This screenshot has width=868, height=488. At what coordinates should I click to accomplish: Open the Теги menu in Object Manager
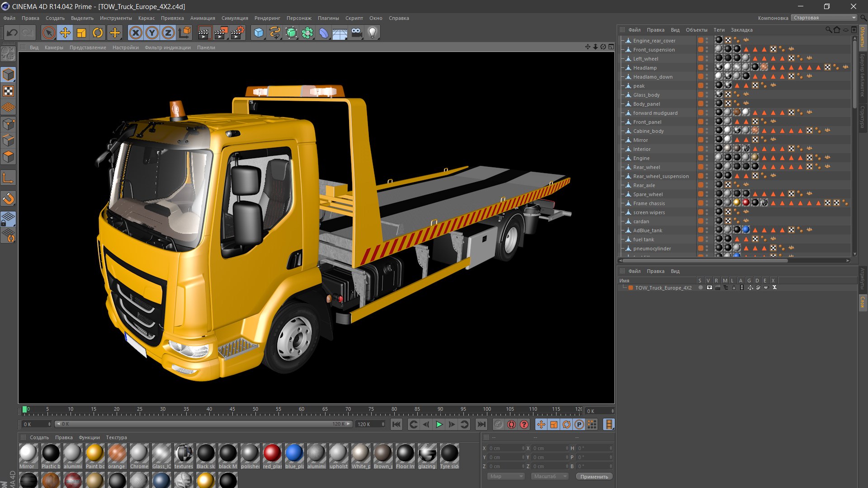(x=719, y=30)
